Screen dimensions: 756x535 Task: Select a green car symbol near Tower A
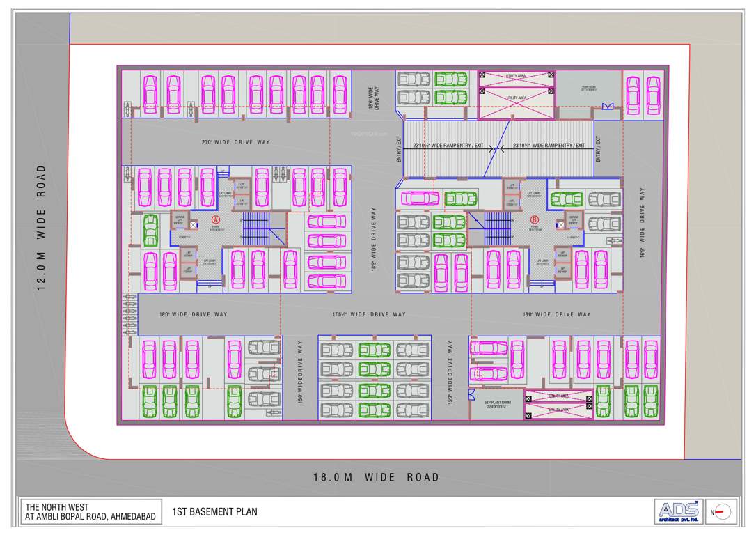(150, 230)
